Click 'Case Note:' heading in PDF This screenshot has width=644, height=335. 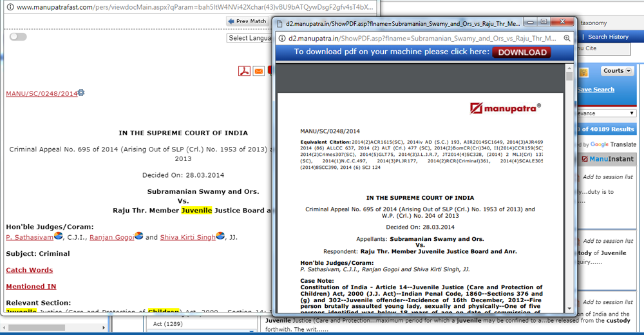coord(317,281)
